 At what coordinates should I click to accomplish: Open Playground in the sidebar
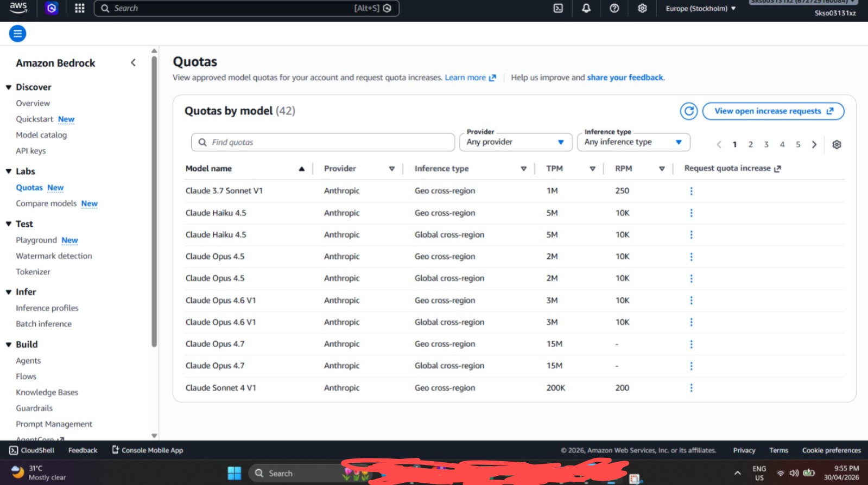click(36, 240)
